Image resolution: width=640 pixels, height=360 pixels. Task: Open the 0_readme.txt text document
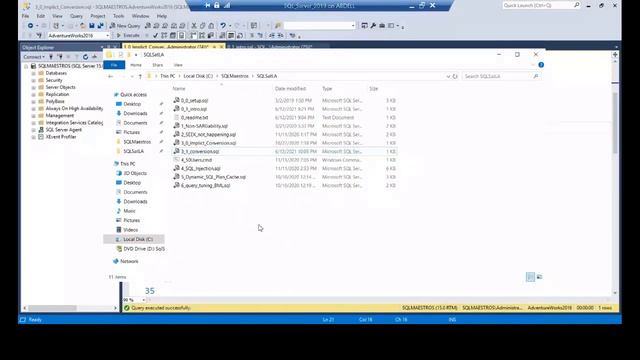194,118
